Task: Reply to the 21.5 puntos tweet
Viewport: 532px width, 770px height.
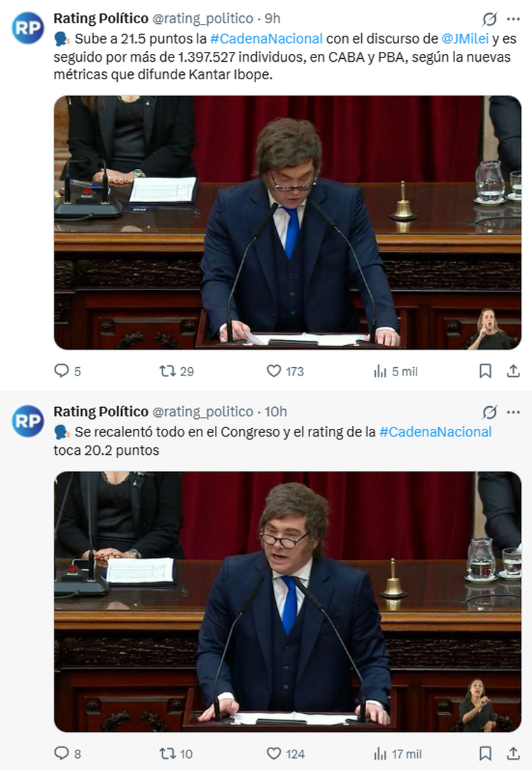Action: tap(62, 371)
